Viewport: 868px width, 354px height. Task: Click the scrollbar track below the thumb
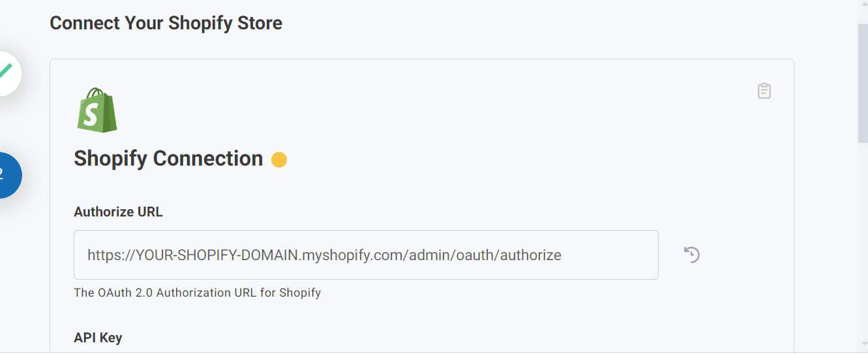862,248
